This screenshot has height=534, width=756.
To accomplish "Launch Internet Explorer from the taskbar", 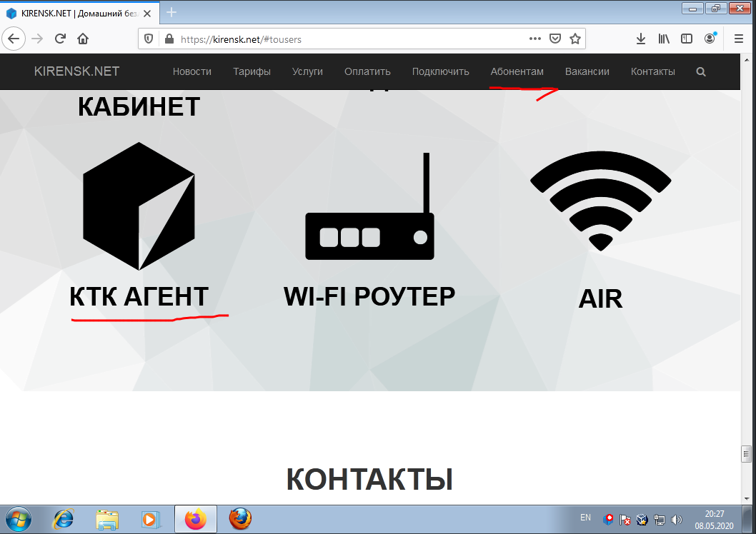I will [x=63, y=520].
